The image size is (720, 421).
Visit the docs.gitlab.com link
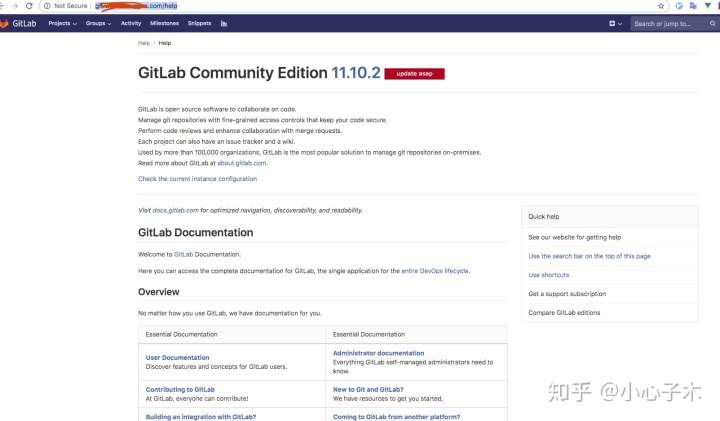[175, 210]
